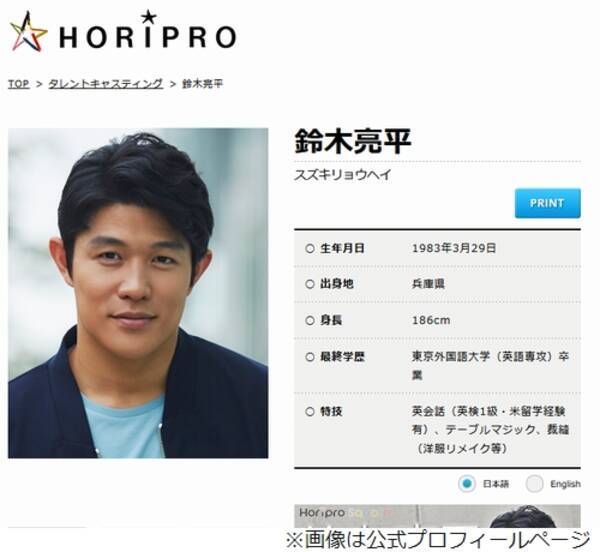Click the 1983年3月29日 birthdate value
The height and width of the screenshot is (552, 600).
click(454, 248)
